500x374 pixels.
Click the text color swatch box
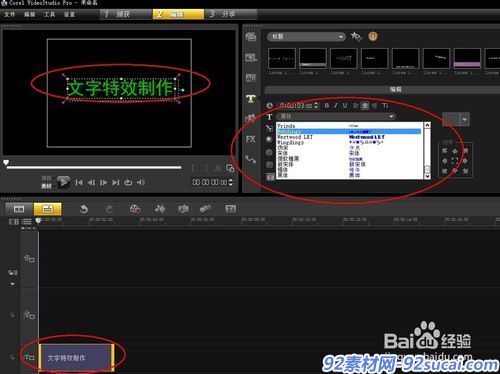451,119
